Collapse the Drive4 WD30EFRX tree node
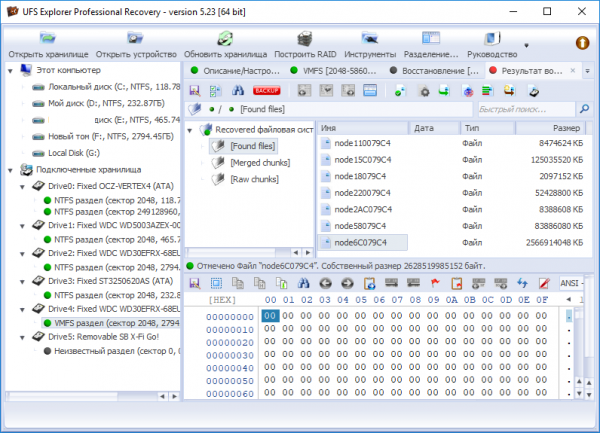The image size is (600, 433). [x=24, y=309]
